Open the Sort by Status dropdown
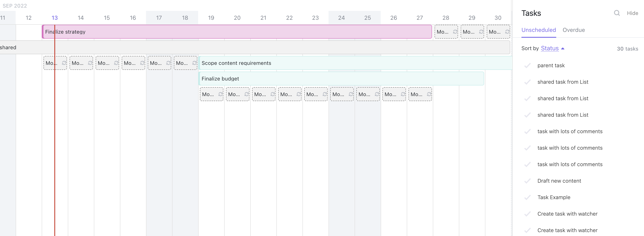Screen dimensions: 644x236 [549, 48]
